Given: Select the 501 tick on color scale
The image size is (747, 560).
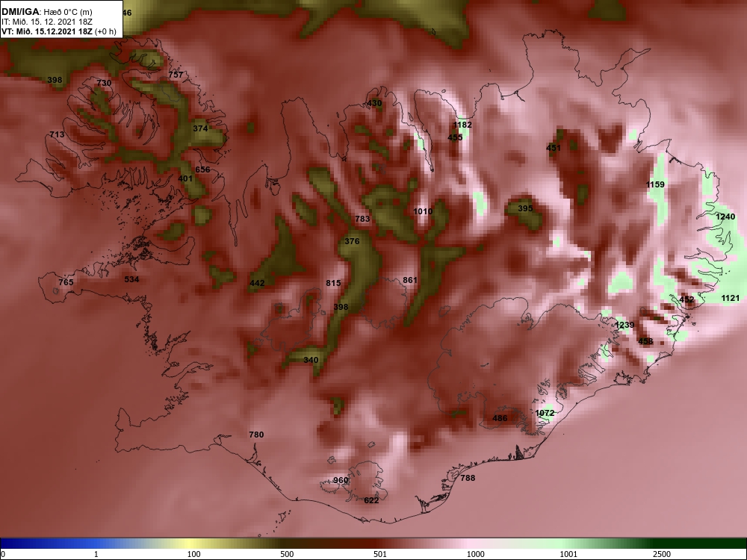Looking at the screenshot, I should pos(380,554).
